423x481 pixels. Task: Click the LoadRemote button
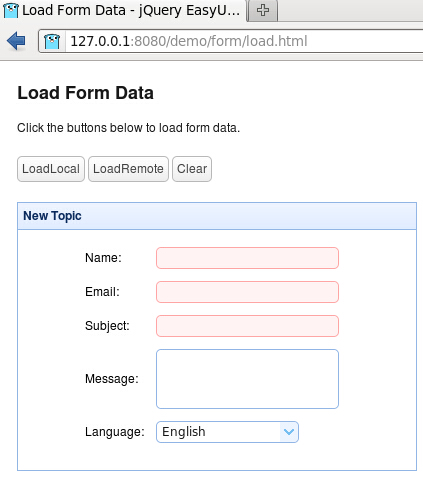pos(128,169)
